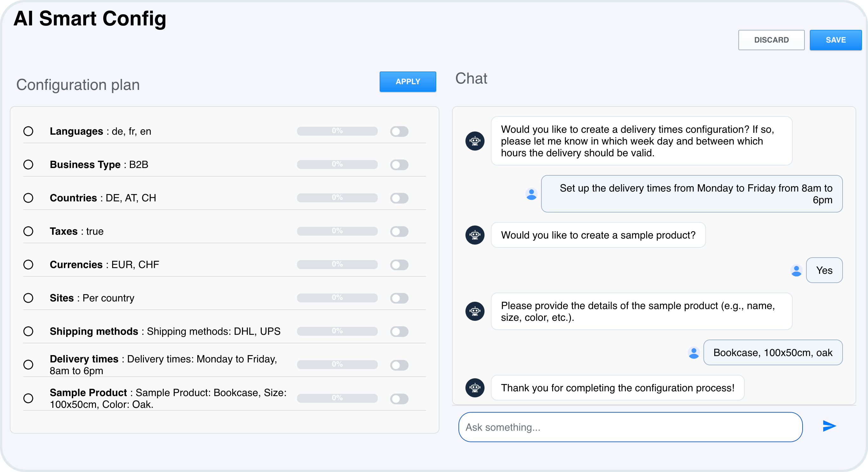Screen dimensions: 868x472
Task: Click the robot icon asking for sample product details
Action: (x=474, y=311)
